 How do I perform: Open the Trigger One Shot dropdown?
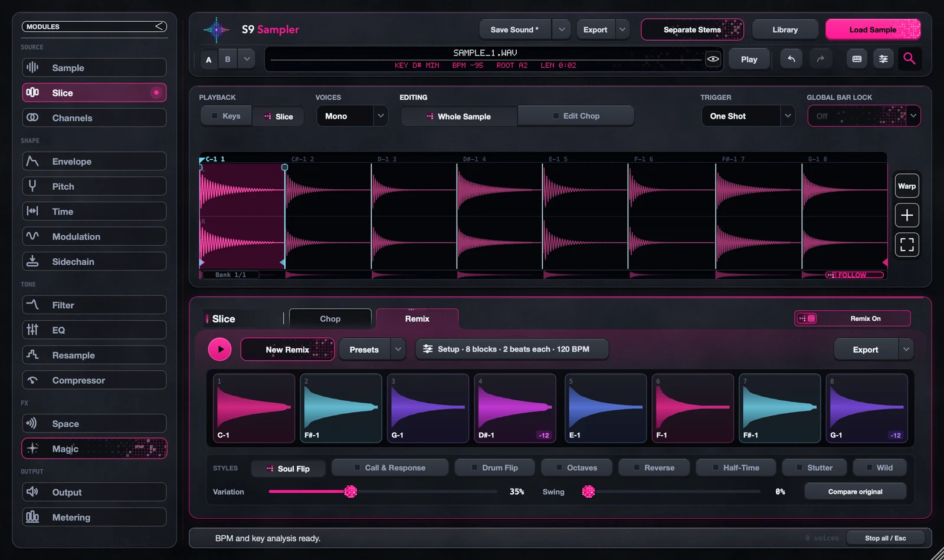pos(748,116)
